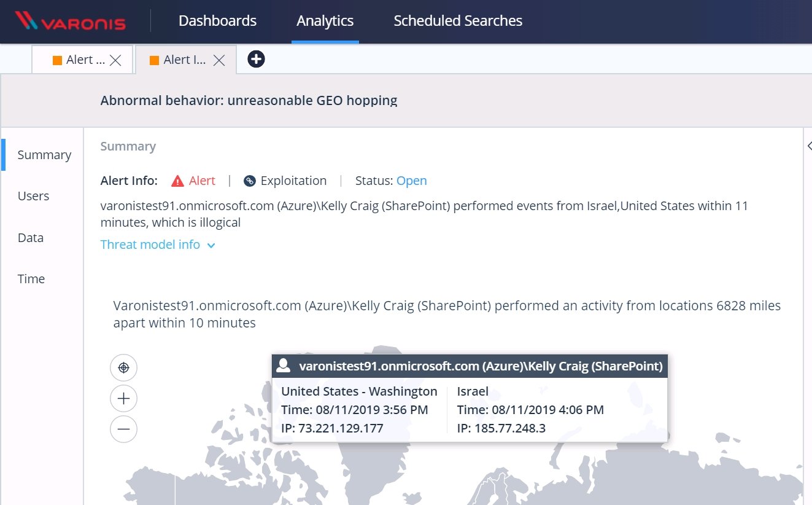Click the red Alert warning triangle icon

click(177, 181)
